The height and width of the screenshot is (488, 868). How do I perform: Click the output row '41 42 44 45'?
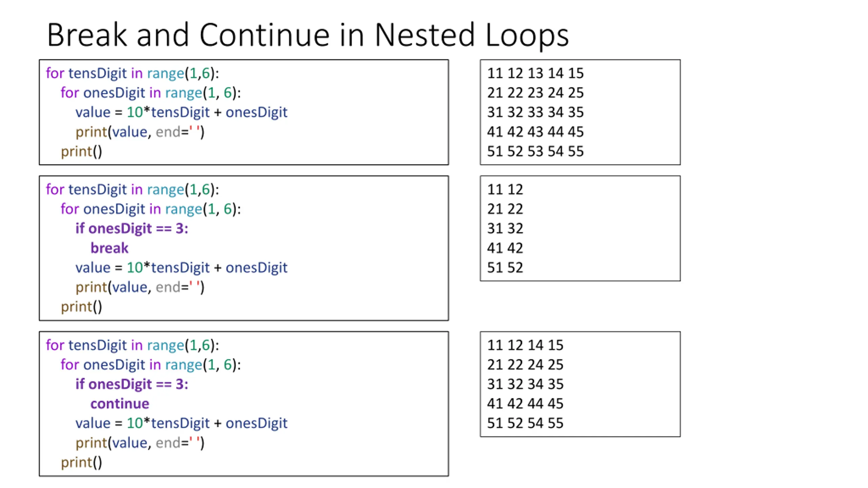pyautogui.click(x=525, y=404)
